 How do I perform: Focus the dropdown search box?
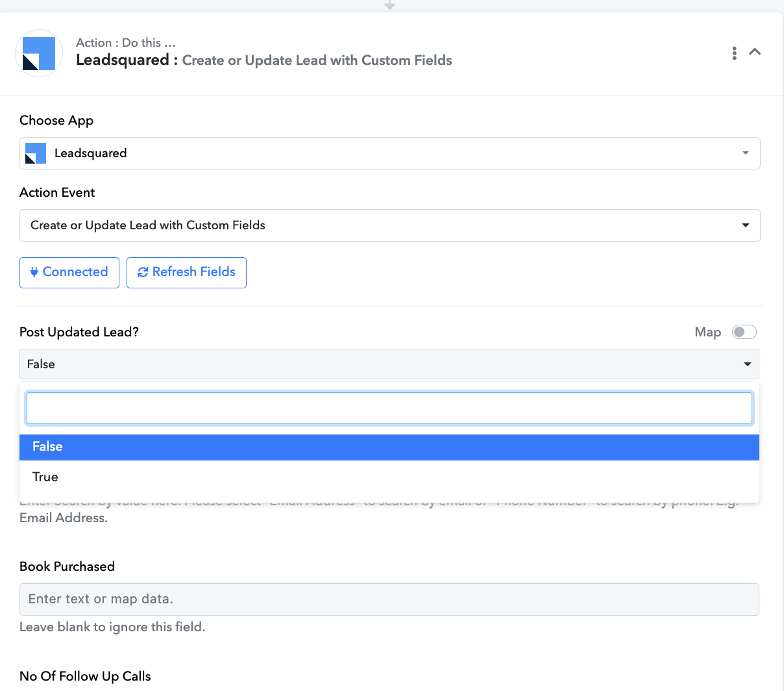pos(389,408)
